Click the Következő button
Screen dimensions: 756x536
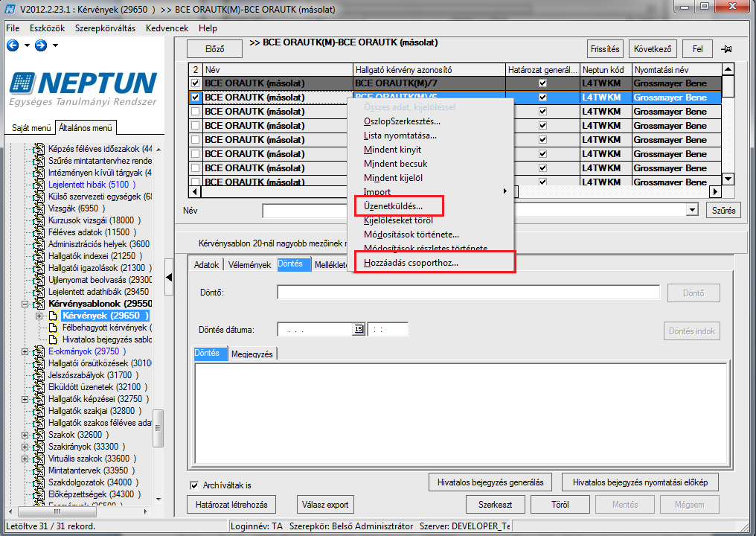coord(653,49)
